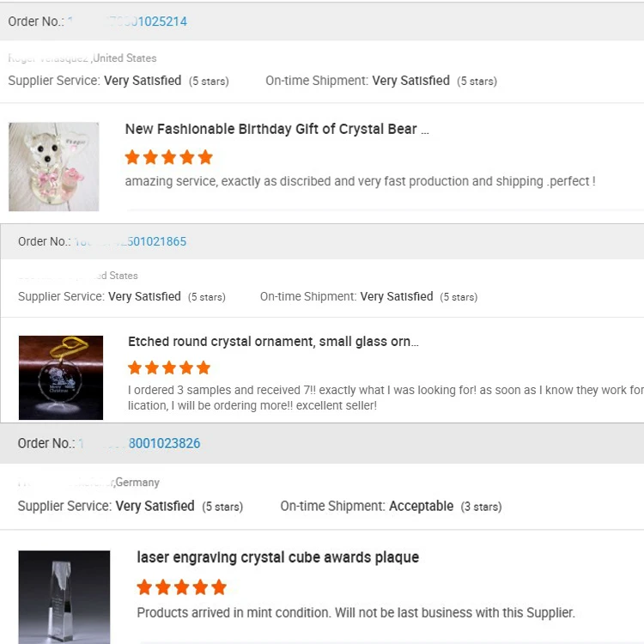
Task: Open the laser engraving crystal cube title
Action: click(x=278, y=557)
